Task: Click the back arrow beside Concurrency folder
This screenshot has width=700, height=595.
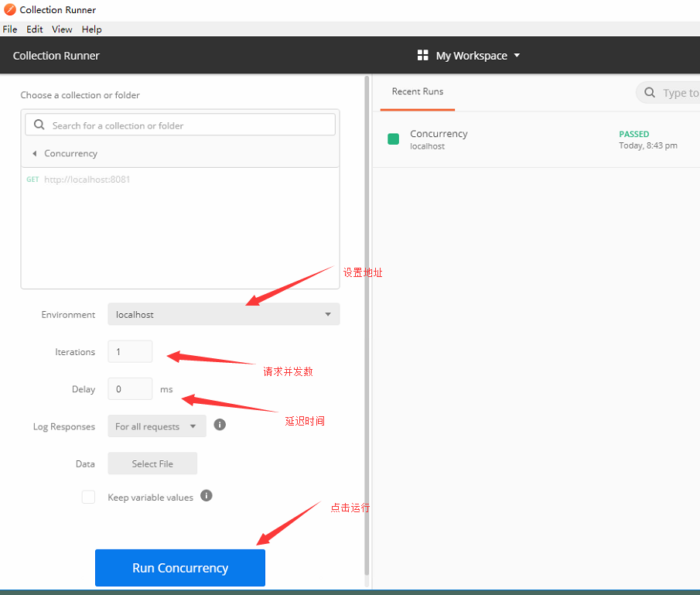Action: pyautogui.click(x=34, y=153)
